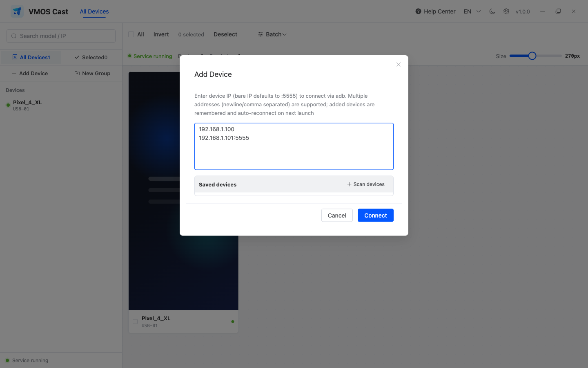Click the All Devices1 list icon
This screenshot has width=588, height=368.
15,57
